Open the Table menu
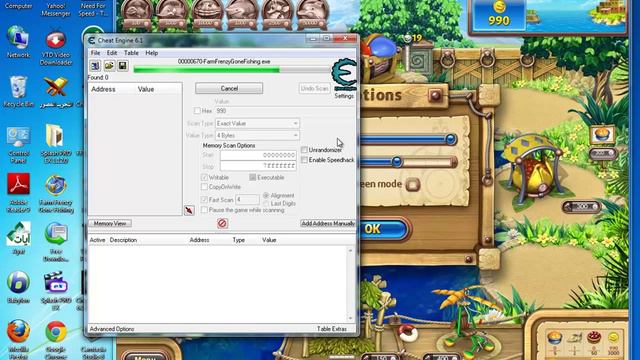Screen dimensions: 640x360 pyautogui.click(x=131, y=53)
